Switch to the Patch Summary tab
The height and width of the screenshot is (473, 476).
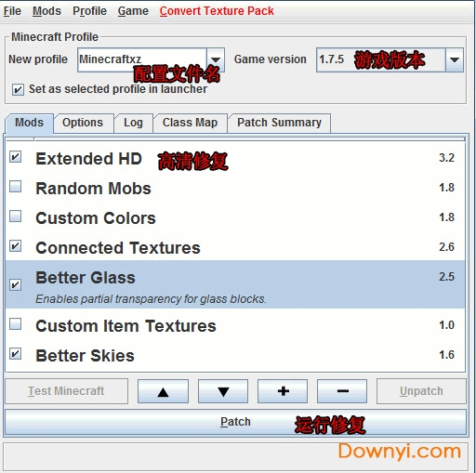tap(279, 123)
